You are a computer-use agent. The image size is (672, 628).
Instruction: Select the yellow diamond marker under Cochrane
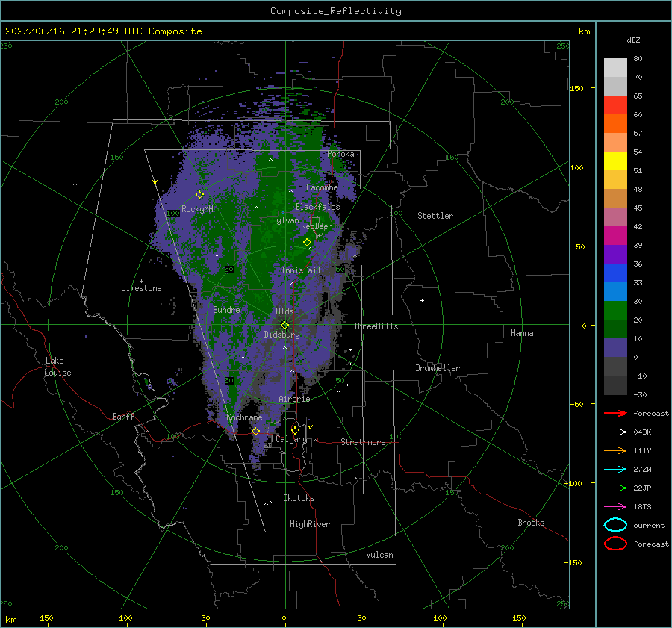tap(255, 431)
